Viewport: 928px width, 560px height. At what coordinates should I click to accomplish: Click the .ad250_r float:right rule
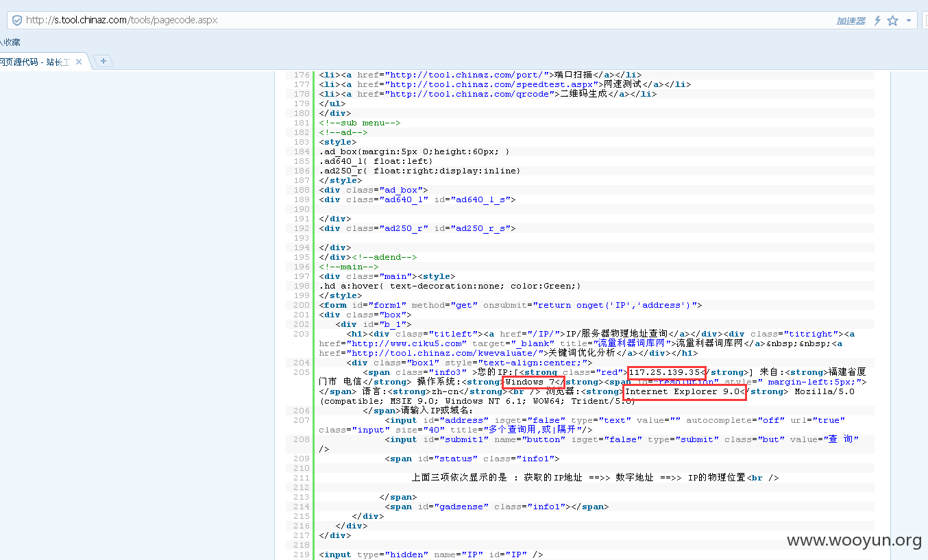coord(420,171)
